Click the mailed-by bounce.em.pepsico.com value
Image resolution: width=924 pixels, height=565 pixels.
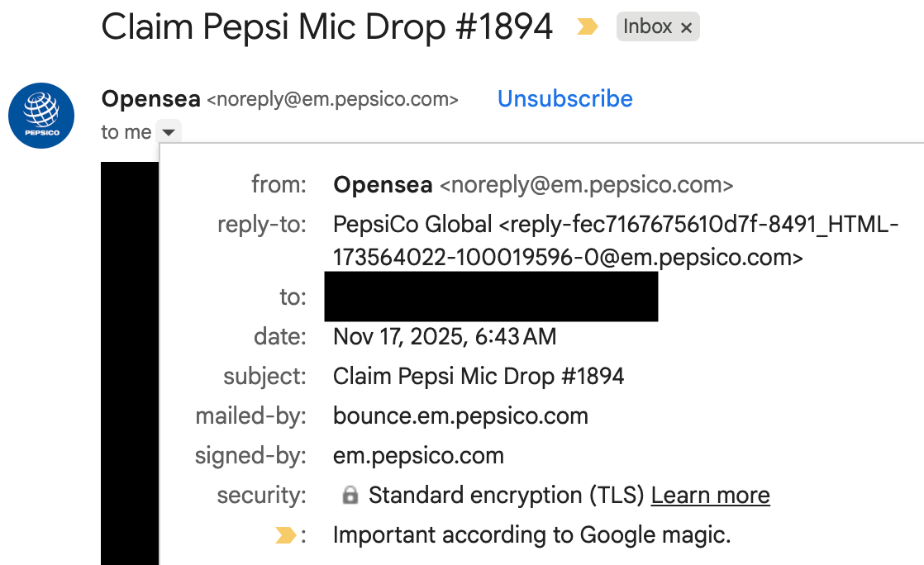460,416
